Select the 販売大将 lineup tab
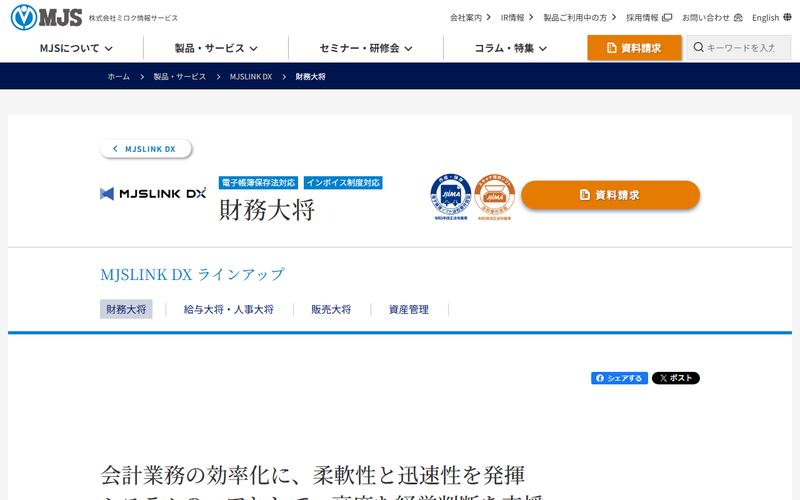The height and width of the screenshot is (500, 800). click(x=331, y=309)
